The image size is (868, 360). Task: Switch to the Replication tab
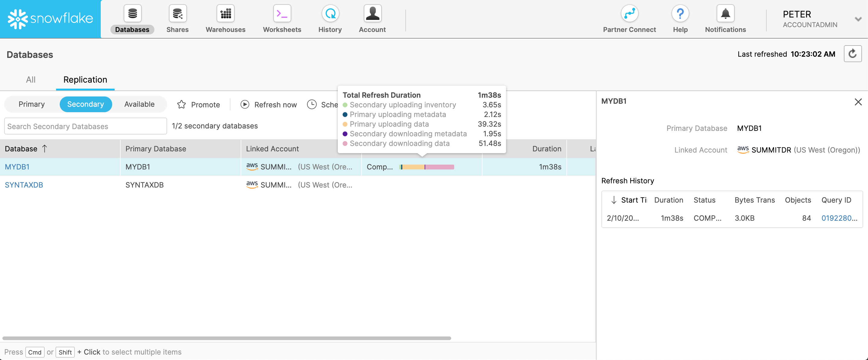[85, 80]
